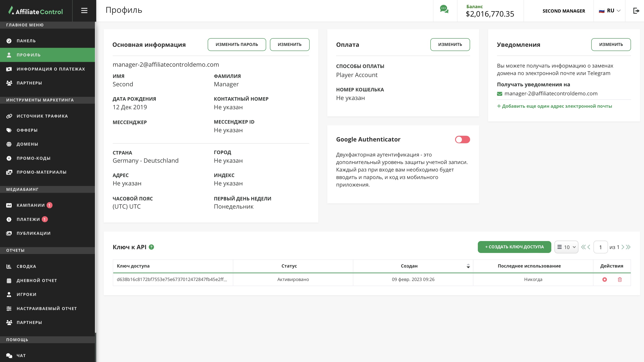
Task: Jump to last page of API keys
Action: point(628,247)
